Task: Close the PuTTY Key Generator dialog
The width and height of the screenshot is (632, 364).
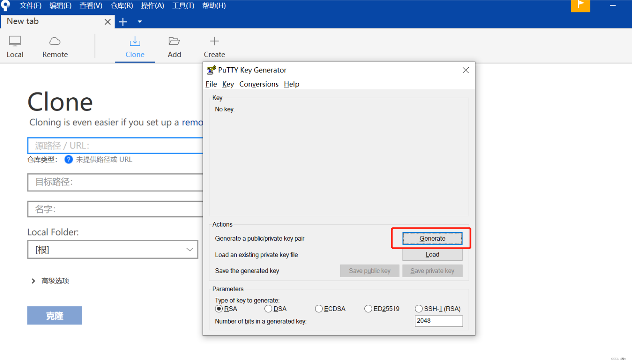Action: point(465,70)
